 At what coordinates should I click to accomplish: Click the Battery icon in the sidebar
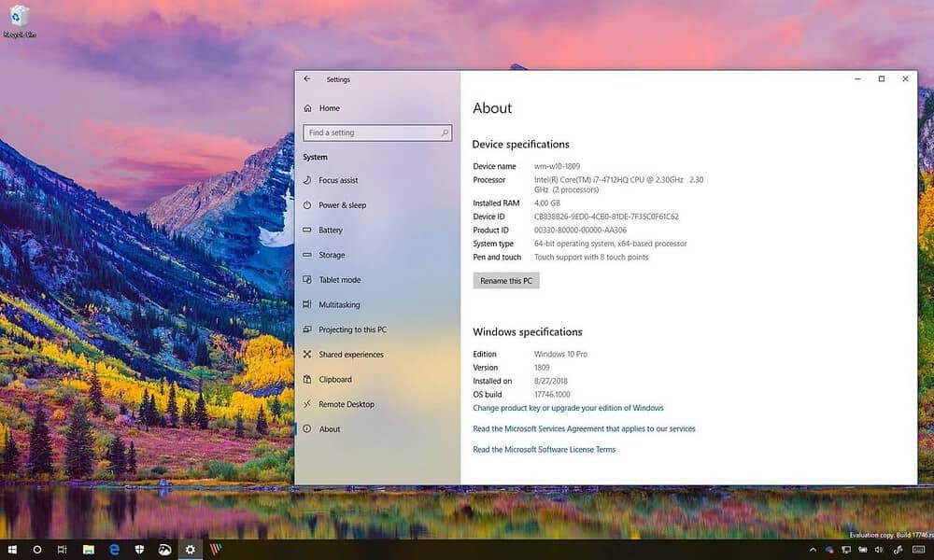[308, 230]
